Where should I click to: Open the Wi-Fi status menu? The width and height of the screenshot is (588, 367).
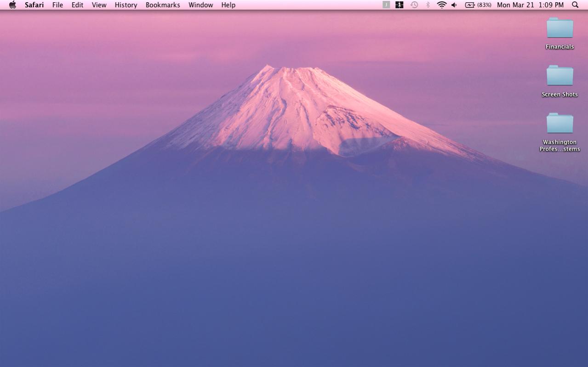[442, 5]
